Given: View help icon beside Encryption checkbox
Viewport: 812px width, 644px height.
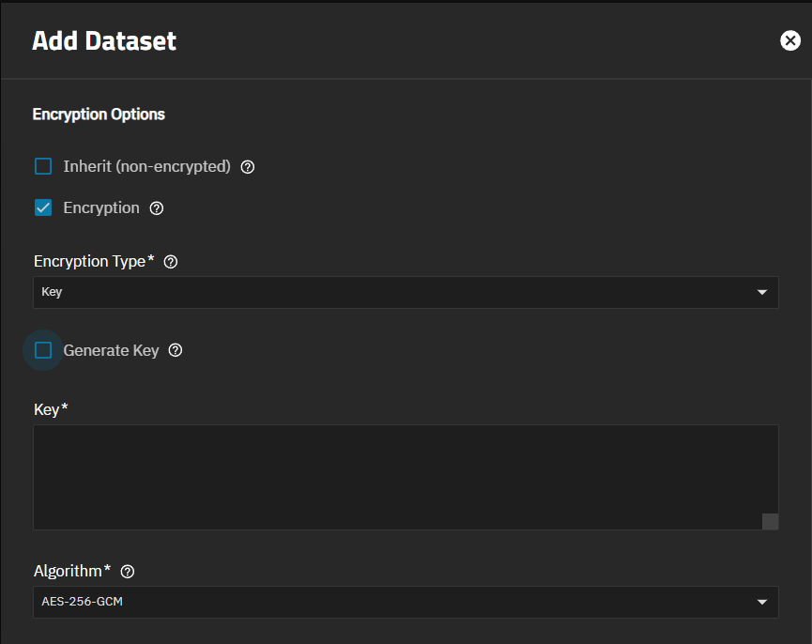Looking at the screenshot, I should (x=156, y=208).
